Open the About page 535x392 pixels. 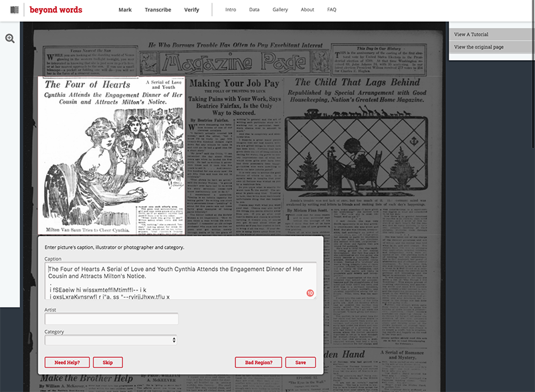pyautogui.click(x=307, y=10)
